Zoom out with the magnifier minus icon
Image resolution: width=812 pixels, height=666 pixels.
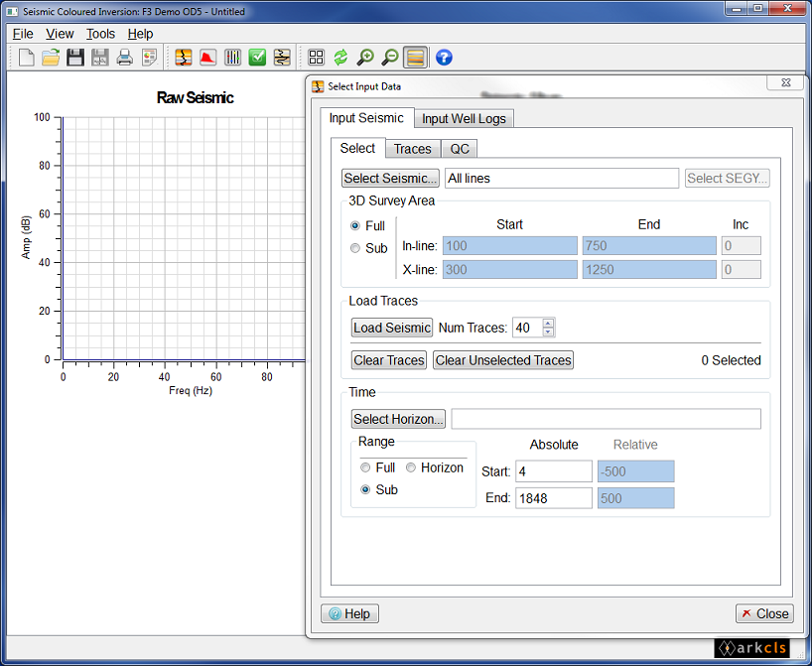[390, 57]
